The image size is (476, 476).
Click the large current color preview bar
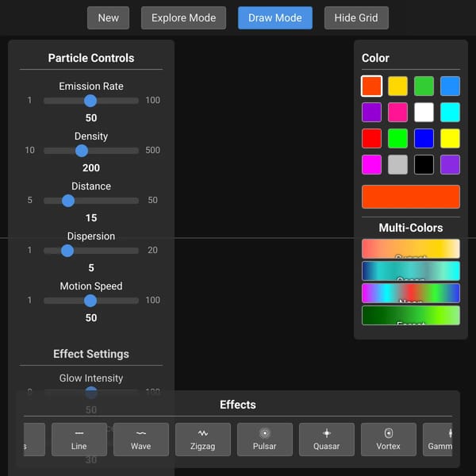point(411,197)
